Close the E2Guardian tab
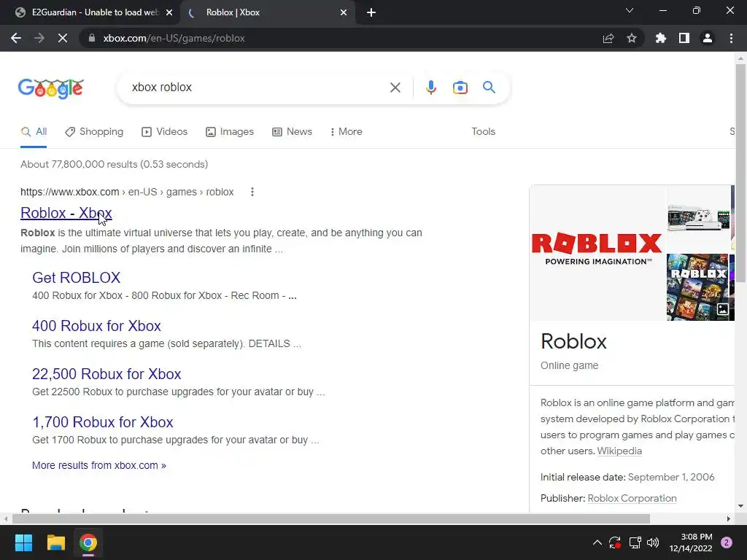Image resolution: width=747 pixels, height=560 pixels. coord(169,12)
